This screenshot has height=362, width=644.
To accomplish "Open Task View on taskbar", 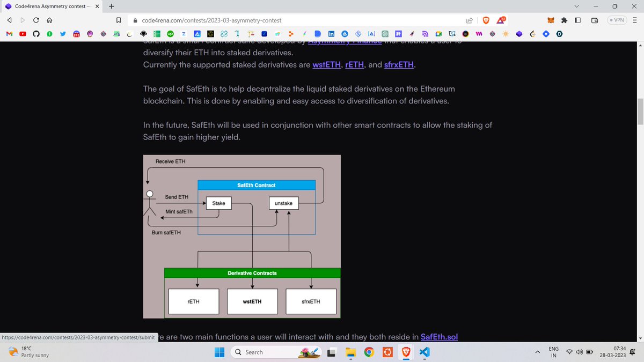I will click(332, 352).
